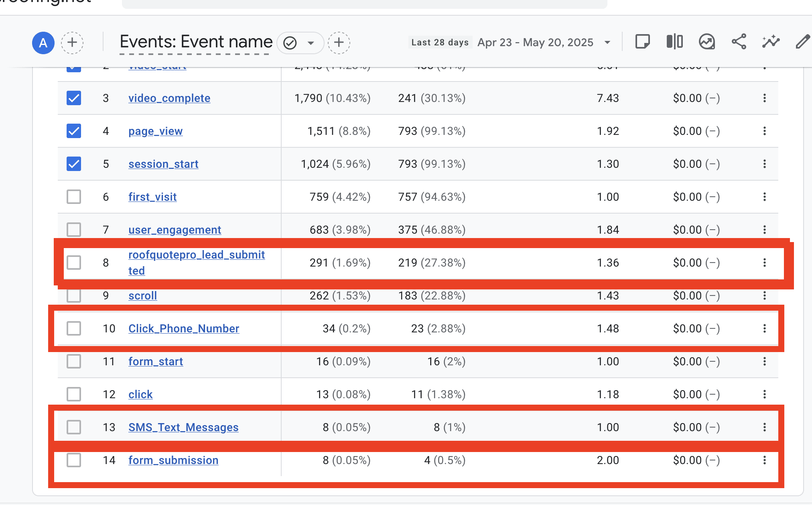The image size is (812, 505).
Task: Open the form_start event link
Action: coord(156,362)
